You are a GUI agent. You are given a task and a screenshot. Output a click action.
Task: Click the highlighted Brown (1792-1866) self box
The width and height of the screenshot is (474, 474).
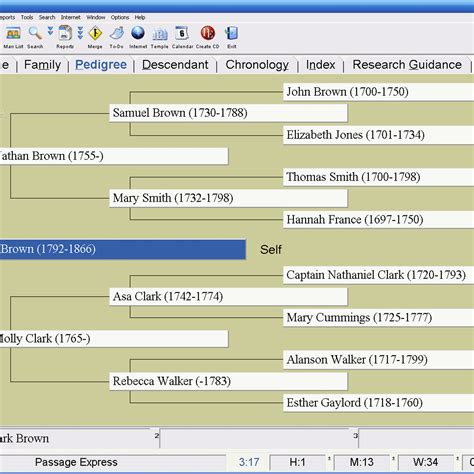[123, 249]
